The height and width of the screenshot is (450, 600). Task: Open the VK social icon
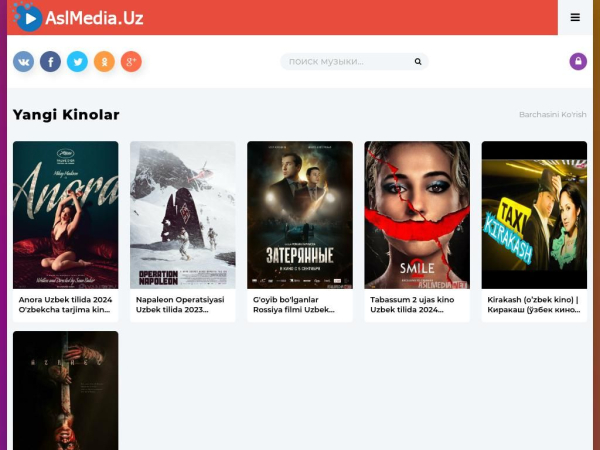[x=23, y=61]
